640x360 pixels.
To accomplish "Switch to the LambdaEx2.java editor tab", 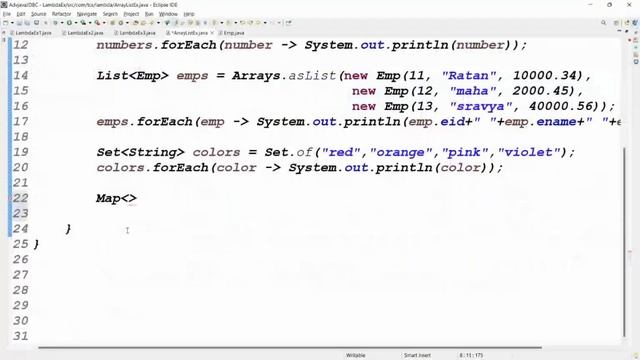I will 83,33.
